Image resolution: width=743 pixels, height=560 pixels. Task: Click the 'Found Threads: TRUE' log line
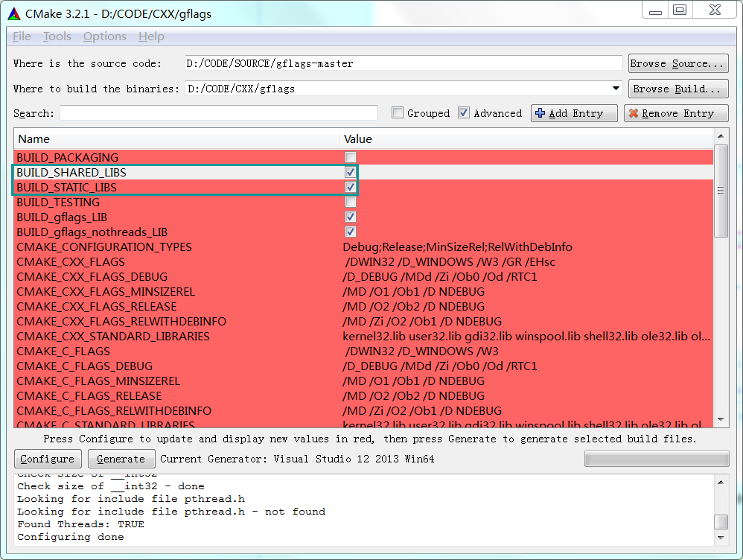(80, 524)
